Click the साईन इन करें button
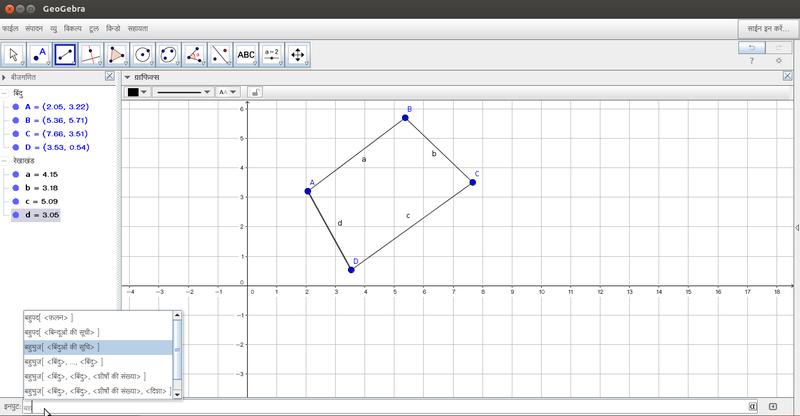Viewport: 800px width, 416px height. tap(768, 29)
